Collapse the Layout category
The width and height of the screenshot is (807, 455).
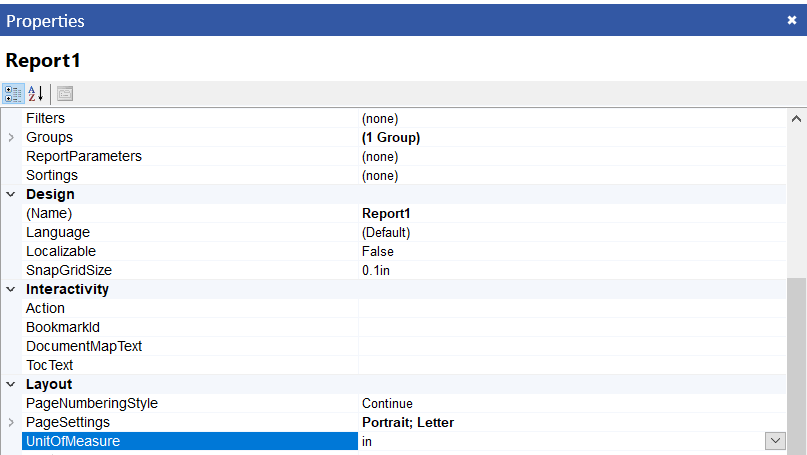coord(11,384)
